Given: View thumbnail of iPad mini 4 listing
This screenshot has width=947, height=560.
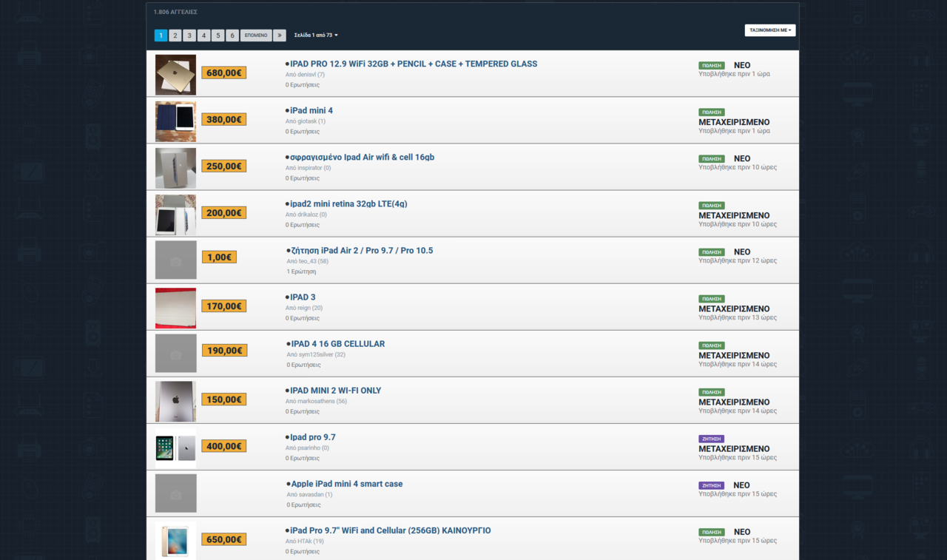Looking at the screenshot, I should tap(175, 121).
